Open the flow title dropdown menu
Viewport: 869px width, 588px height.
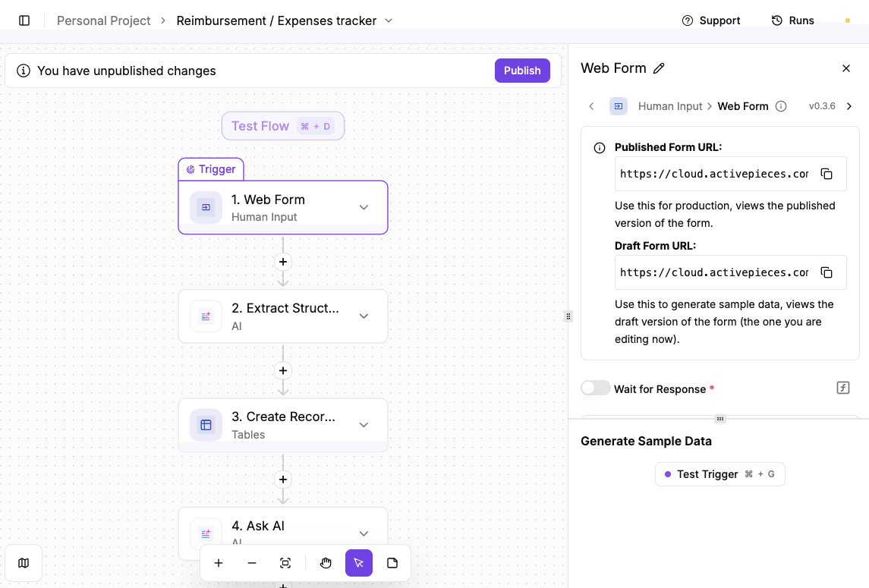[388, 20]
